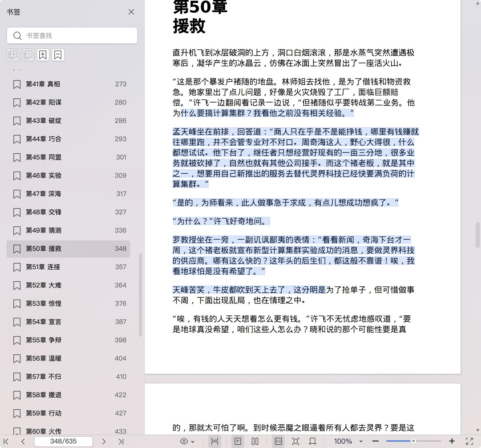Go to first page button
481x448 pixels.
pyautogui.click(x=6, y=441)
